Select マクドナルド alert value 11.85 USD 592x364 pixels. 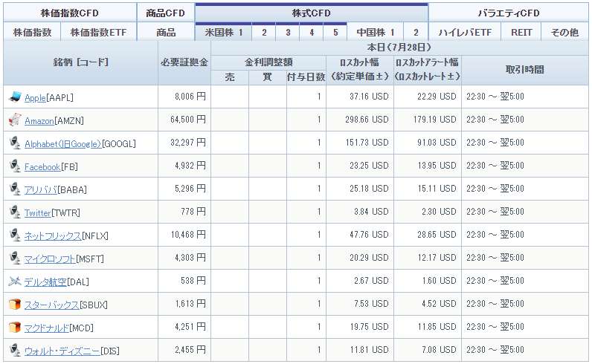tap(437, 327)
